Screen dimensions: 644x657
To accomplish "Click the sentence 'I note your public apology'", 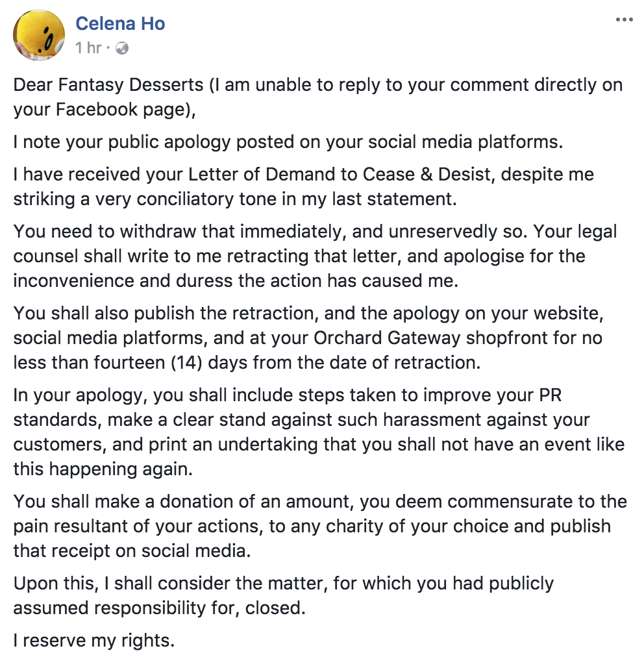I will pos(288,142).
